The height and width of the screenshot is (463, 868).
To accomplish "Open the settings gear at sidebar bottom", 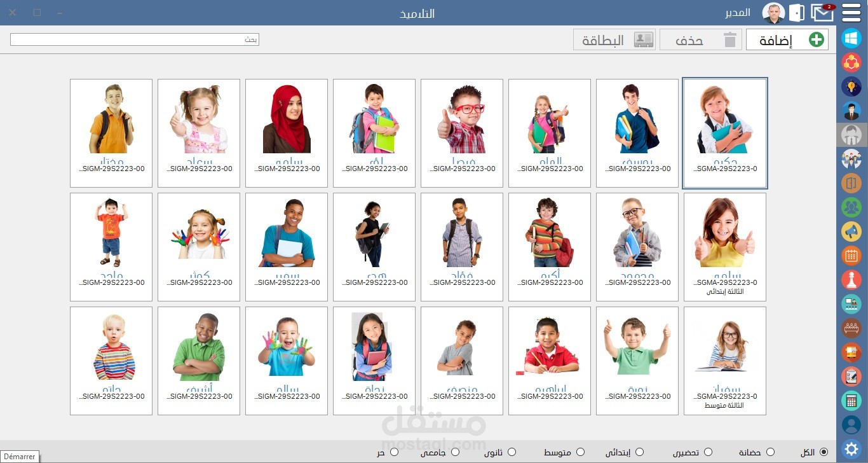I will point(851,448).
